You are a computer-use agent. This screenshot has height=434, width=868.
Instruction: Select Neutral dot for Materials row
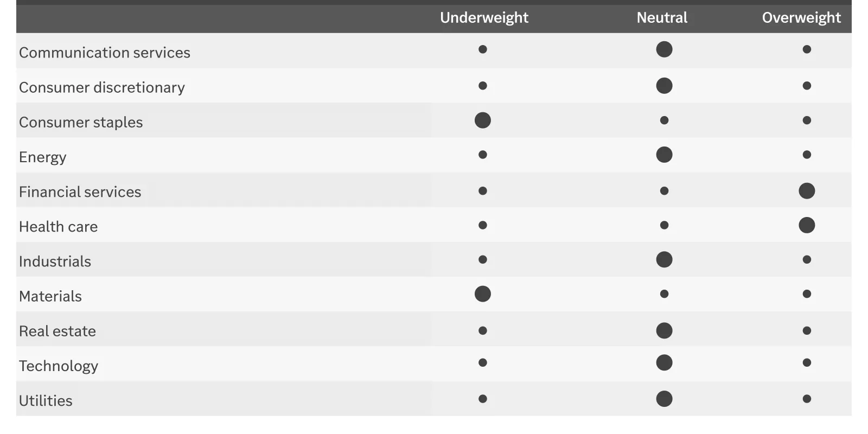point(664,294)
